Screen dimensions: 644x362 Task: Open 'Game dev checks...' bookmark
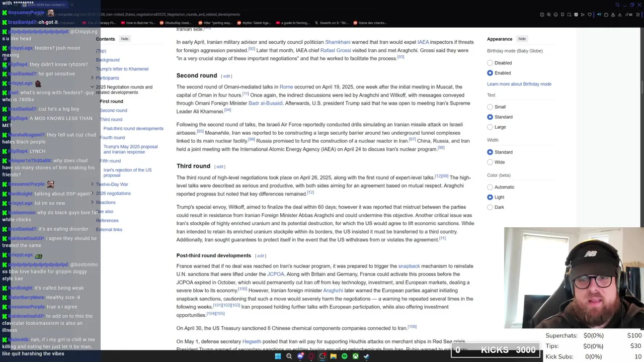[x=370, y=23]
